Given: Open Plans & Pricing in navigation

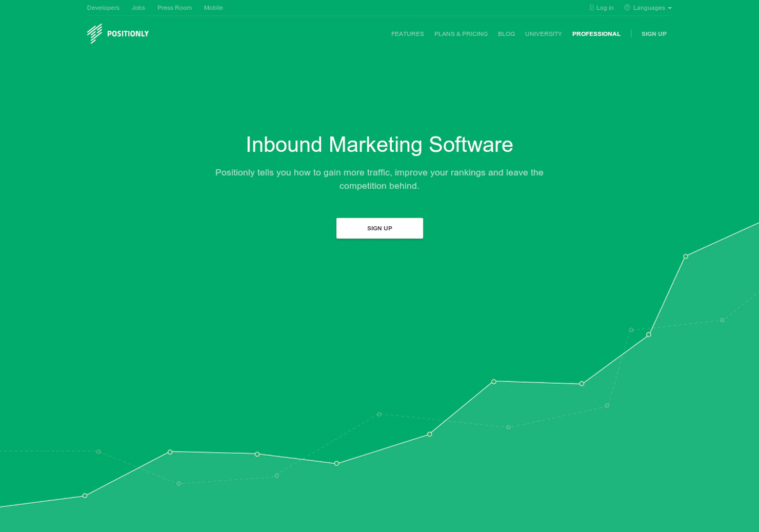Looking at the screenshot, I should coord(461,34).
